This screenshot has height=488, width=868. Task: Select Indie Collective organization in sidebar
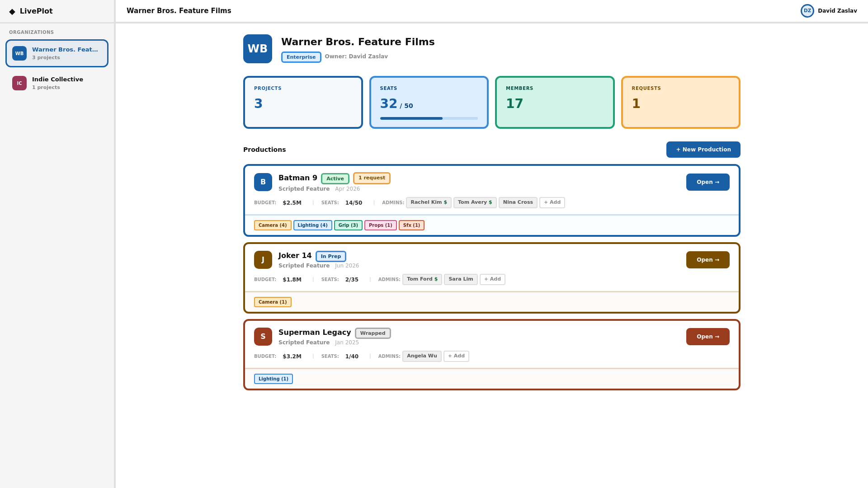57,83
